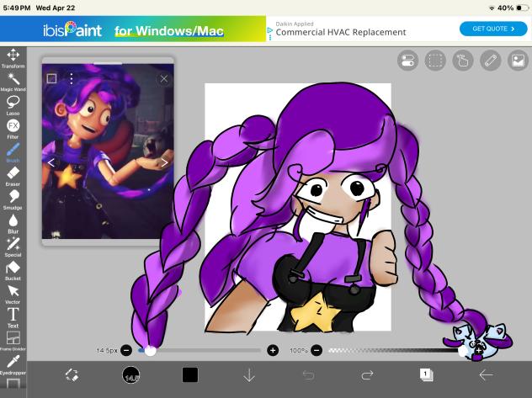The image size is (532, 398).
Task: Show next reference image
Action: (x=164, y=162)
